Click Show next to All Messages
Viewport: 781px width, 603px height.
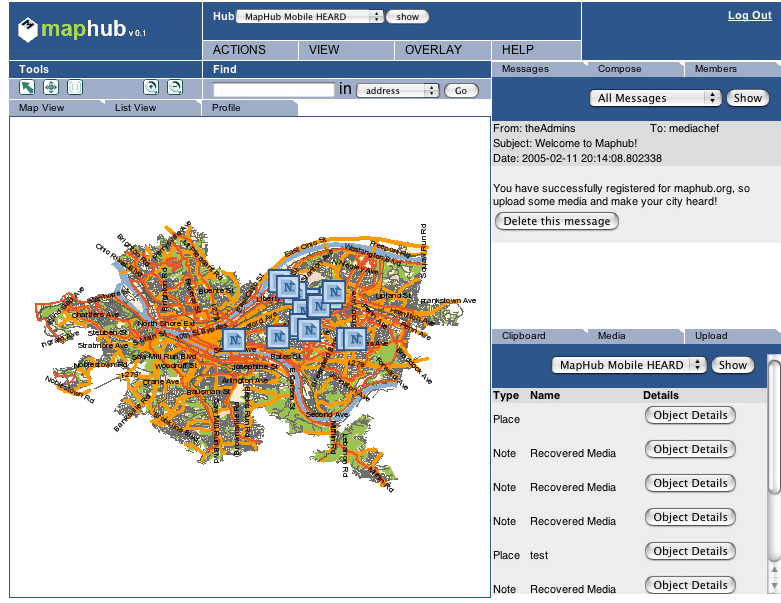coord(748,98)
